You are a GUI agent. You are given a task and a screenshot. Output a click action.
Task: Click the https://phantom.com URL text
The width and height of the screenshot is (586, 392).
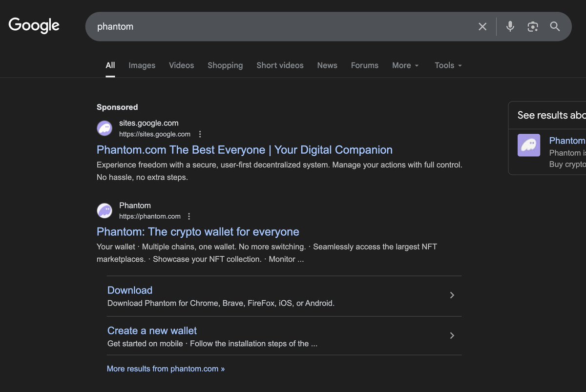150,216
